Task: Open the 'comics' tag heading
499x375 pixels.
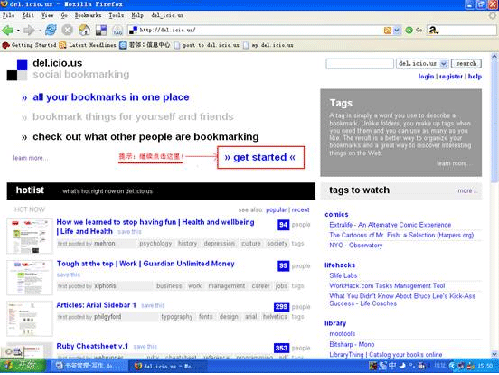Action: (336, 215)
